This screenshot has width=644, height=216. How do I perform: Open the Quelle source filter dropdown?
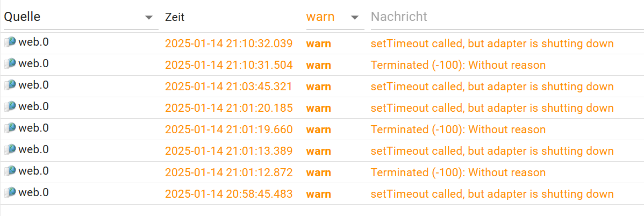(x=78, y=17)
